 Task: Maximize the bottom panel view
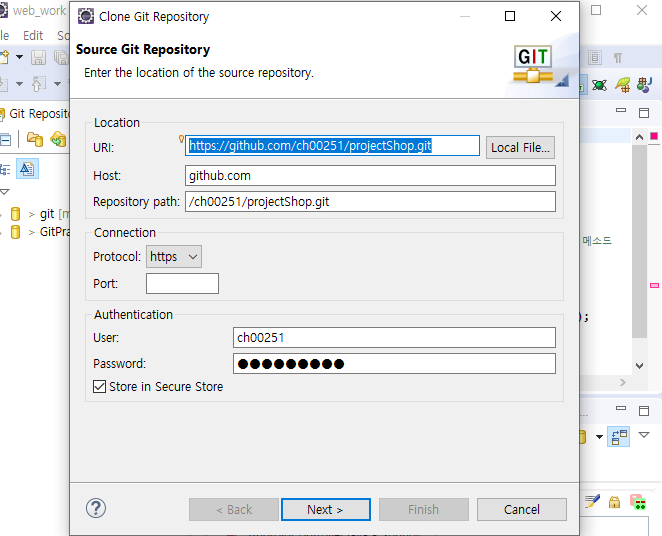tap(644, 411)
